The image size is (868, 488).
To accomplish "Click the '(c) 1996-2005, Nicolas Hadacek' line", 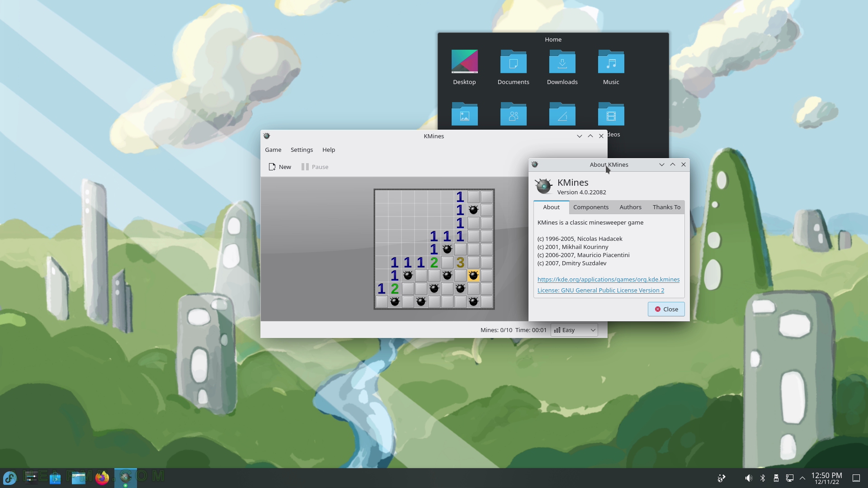I will (580, 239).
